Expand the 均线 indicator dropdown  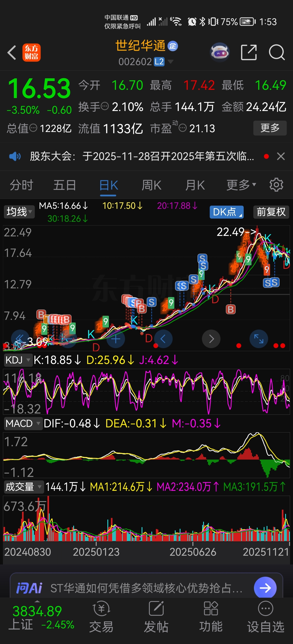19,212
